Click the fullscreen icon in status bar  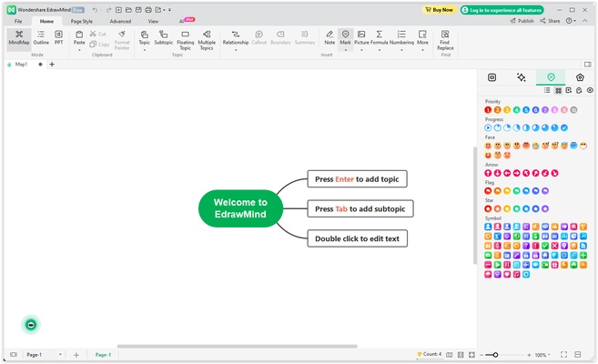pos(563,355)
